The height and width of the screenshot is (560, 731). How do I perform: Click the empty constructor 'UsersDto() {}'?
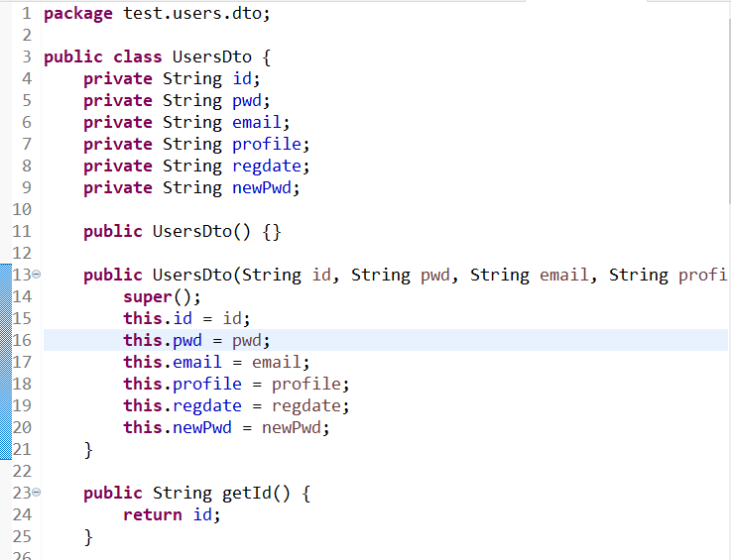216,232
